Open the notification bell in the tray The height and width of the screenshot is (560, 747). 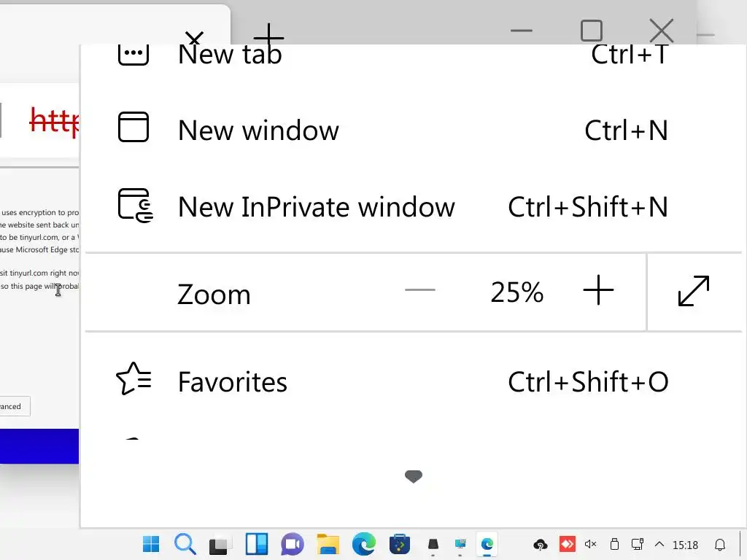point(720,545)
